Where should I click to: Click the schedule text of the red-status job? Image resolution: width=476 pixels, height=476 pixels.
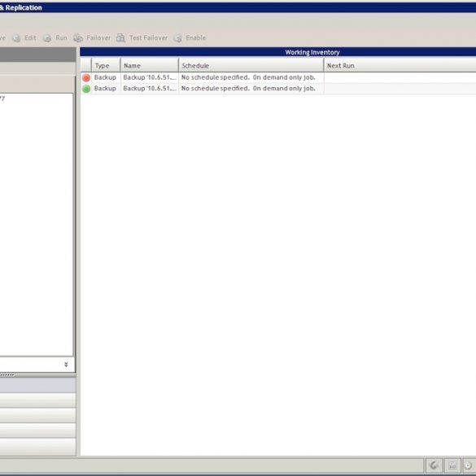[x=248, y=77]
